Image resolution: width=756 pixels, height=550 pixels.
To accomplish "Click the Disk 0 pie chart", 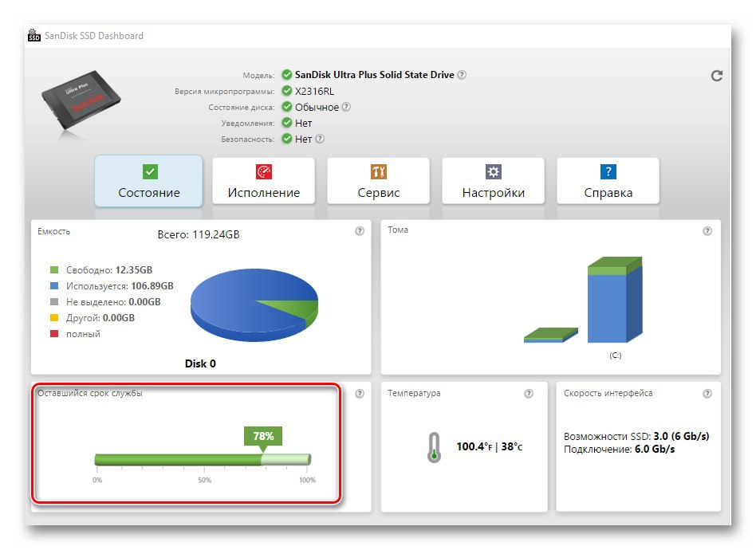I will click(254, 304).
